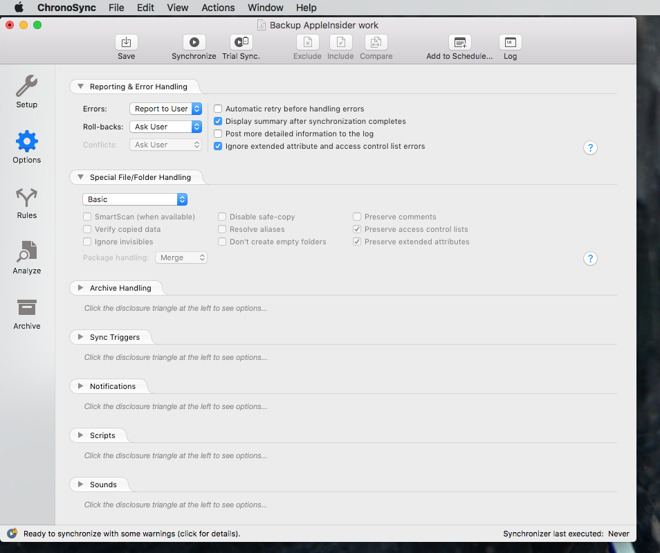Toggle SmartScan (when available) checkbox
Screen dimensions: 660x553
coord(87,217)
